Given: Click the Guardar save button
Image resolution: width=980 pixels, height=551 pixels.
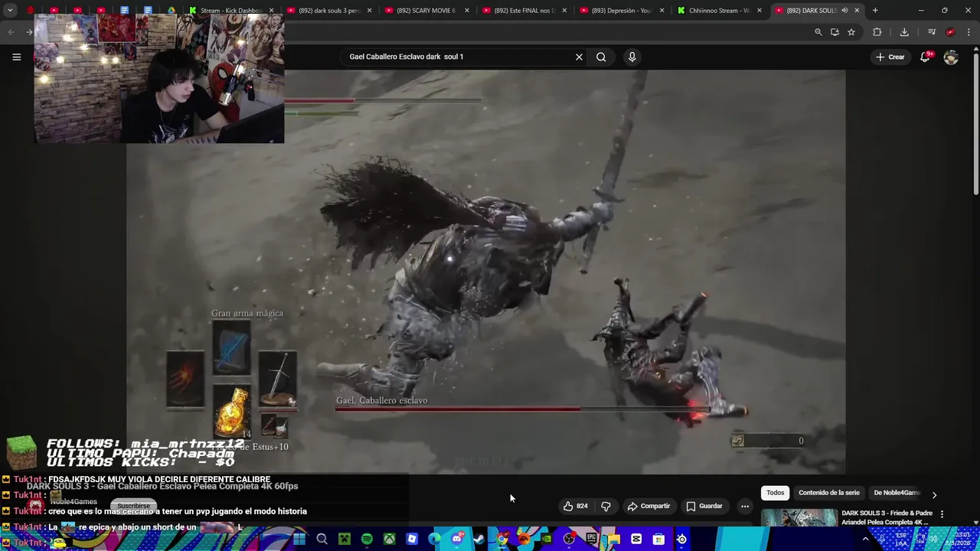Looking at the screenshot, I should [704, 506].
